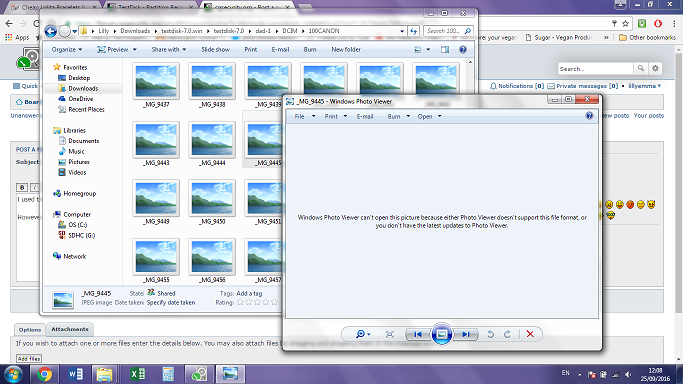This screenshot has width=683, height=384.
Task: Open Photo Viewer help icon
Action: click(x=589, y=116)
